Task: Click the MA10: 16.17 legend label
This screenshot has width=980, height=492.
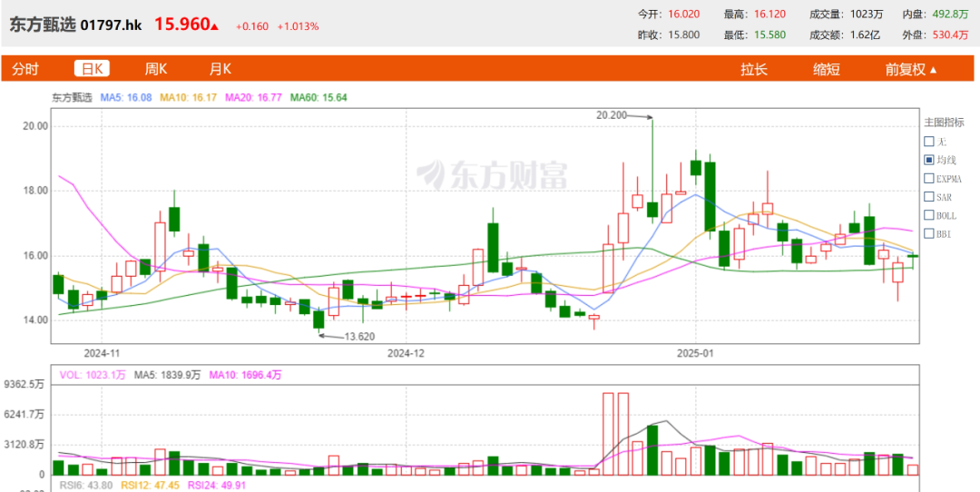Action: [x=188, y=97]
